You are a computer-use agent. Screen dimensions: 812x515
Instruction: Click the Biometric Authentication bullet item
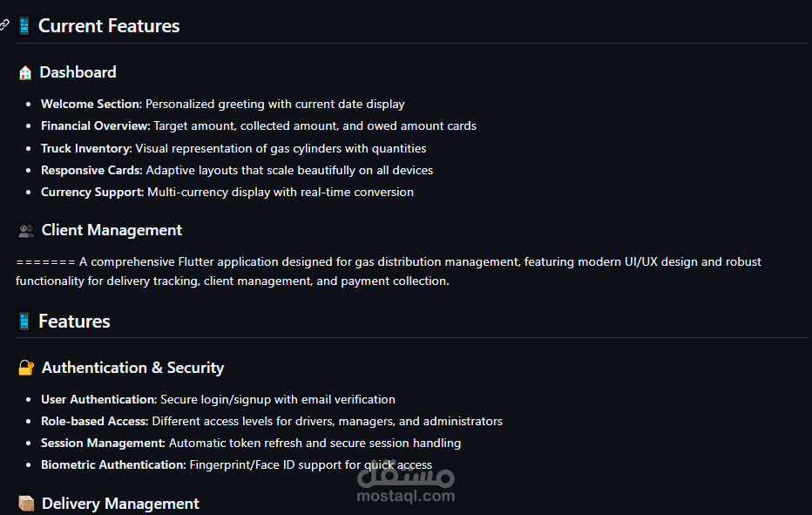(237, 464)
